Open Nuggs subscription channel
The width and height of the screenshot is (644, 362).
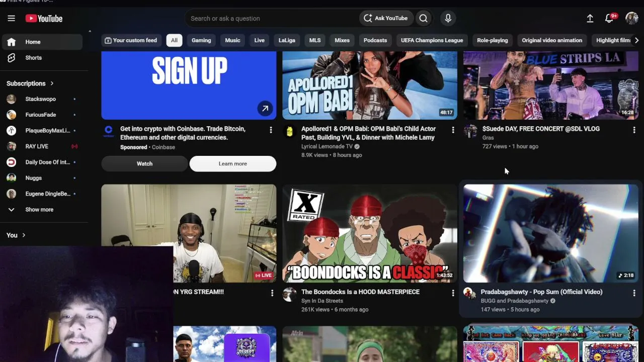tap(41, 178)
